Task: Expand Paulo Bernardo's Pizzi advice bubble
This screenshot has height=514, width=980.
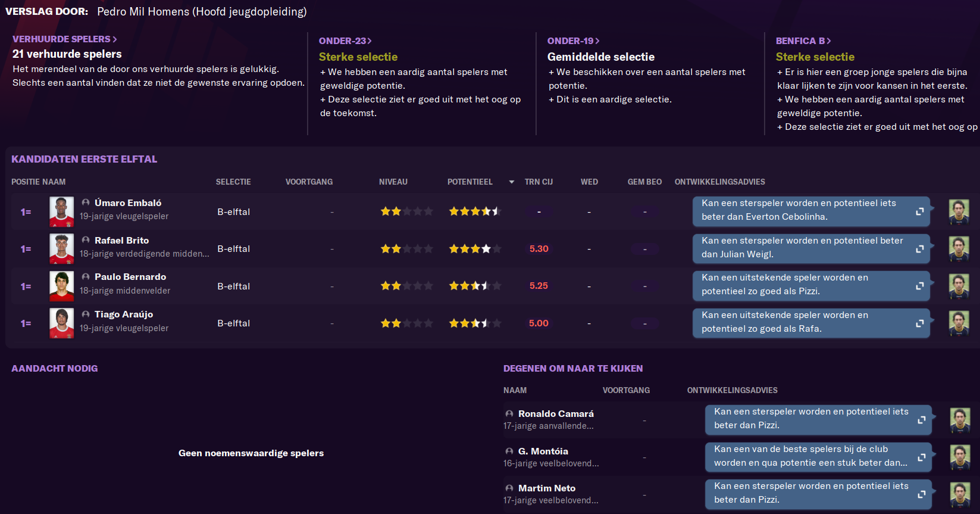Action: coord(919,286)
